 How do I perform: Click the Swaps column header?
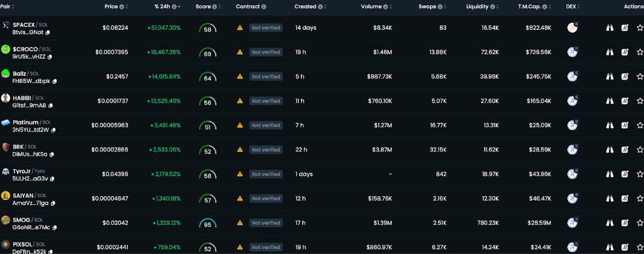pos(427,7)
